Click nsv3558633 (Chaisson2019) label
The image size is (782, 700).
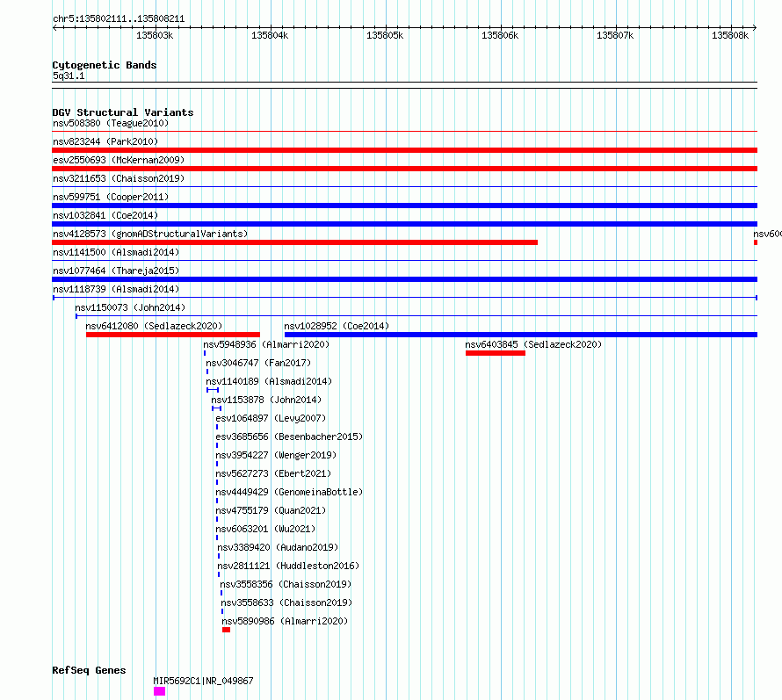click(286, 603)
